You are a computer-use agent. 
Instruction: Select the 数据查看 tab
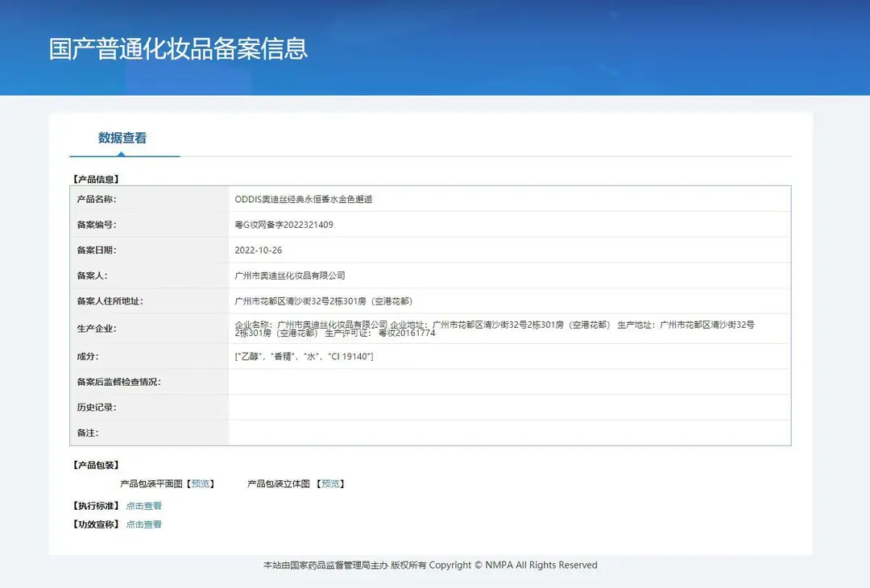(122, 138)
